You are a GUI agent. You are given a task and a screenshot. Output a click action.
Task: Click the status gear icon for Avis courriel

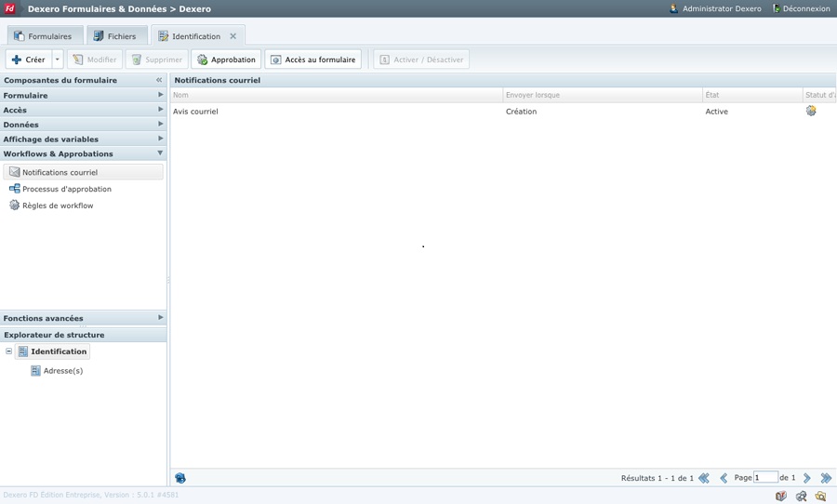tap(811, 111)
